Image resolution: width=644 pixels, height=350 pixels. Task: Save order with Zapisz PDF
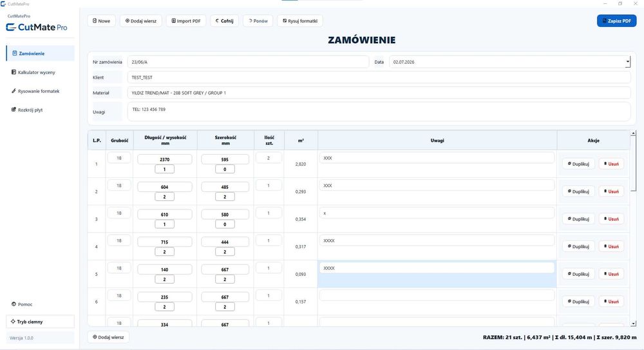click(x=616, y=21)
